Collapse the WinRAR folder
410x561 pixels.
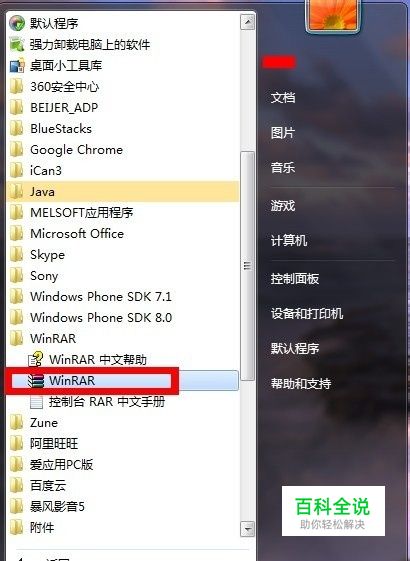(x=123, y=338)
